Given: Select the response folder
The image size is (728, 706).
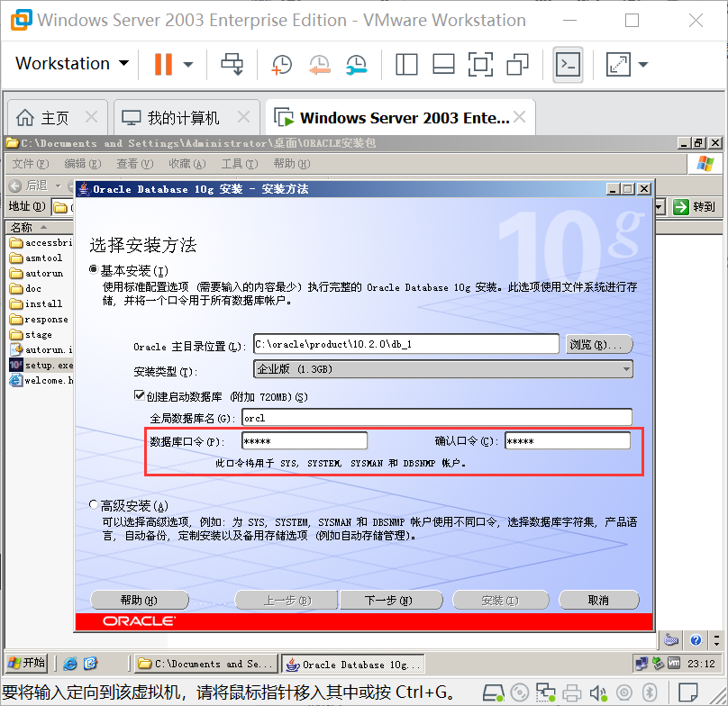Looking at the screenshot, I should [39, 320].
